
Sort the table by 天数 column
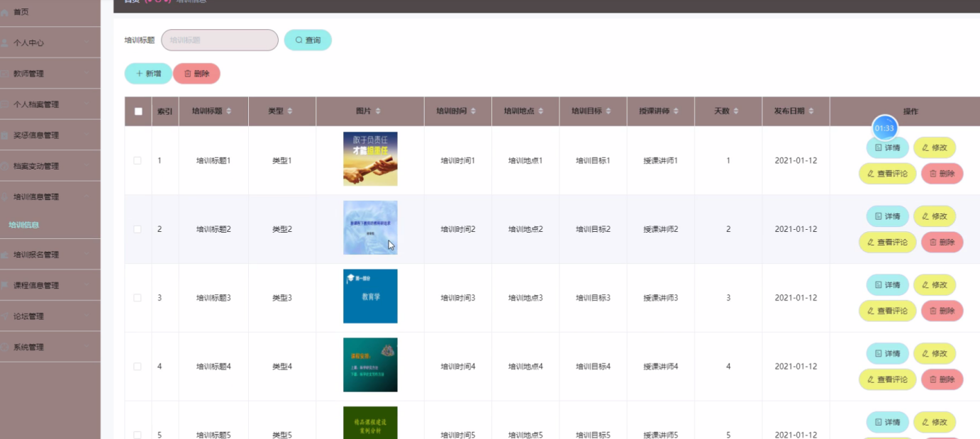(735, 111)
